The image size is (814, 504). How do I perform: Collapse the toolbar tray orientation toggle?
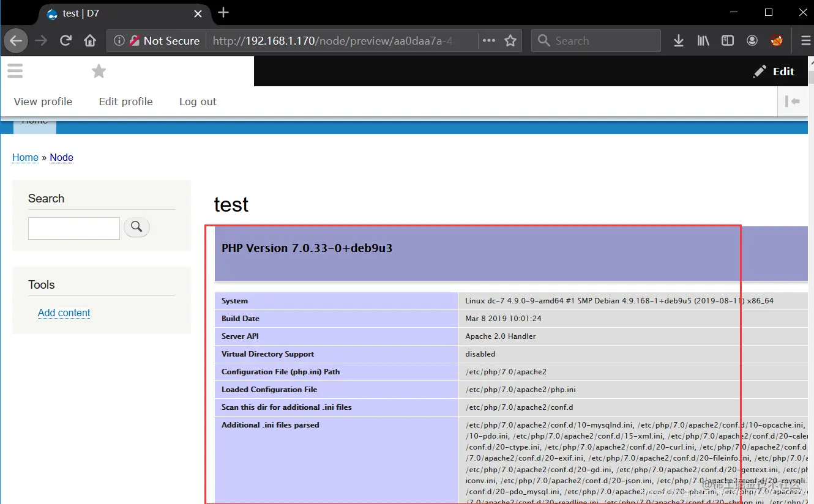[x=793, y=102]
